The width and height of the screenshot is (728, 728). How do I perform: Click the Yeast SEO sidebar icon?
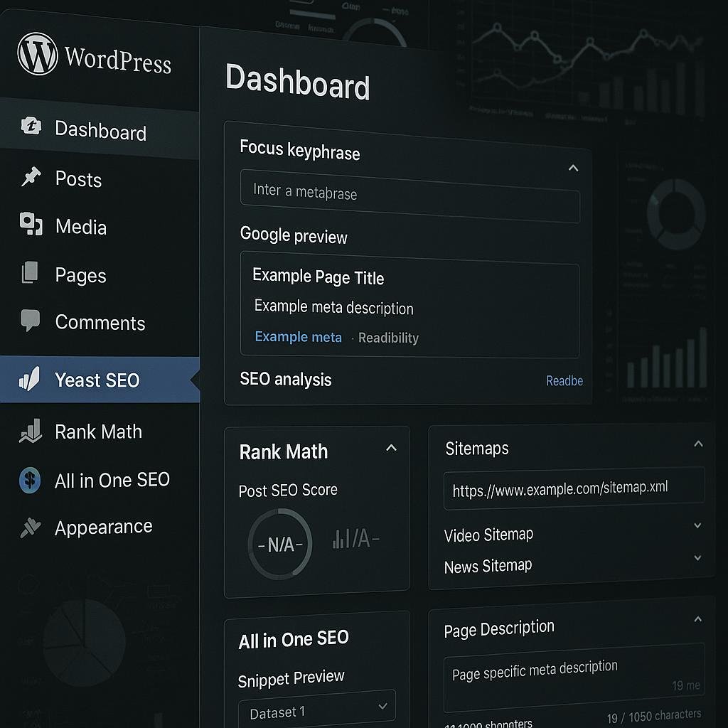[x=29, y=379]
